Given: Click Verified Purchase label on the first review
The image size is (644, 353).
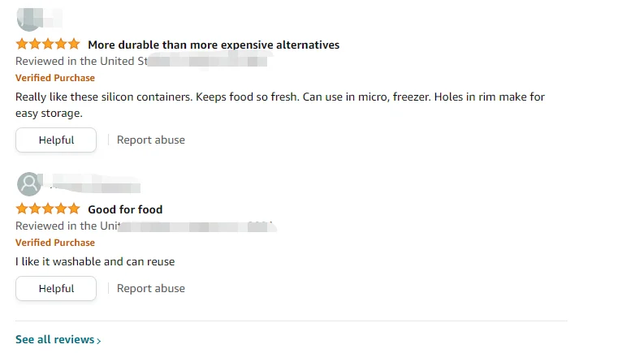Looking at the screenshot, I should click(55, 78).
